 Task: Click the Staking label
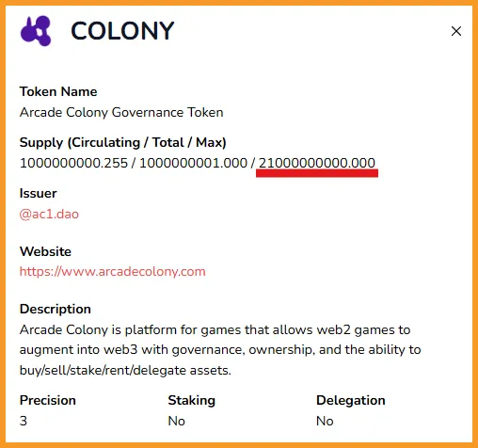tap(192, 400)
